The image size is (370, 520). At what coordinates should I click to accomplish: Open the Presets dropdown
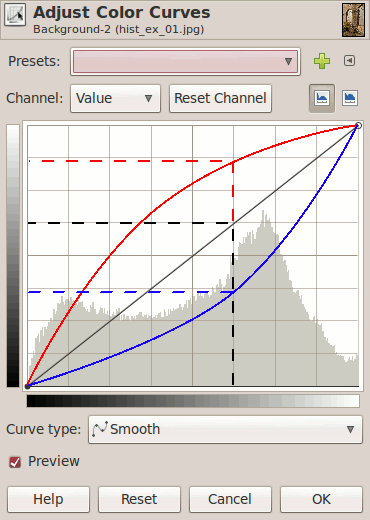[x=185, y=61]
